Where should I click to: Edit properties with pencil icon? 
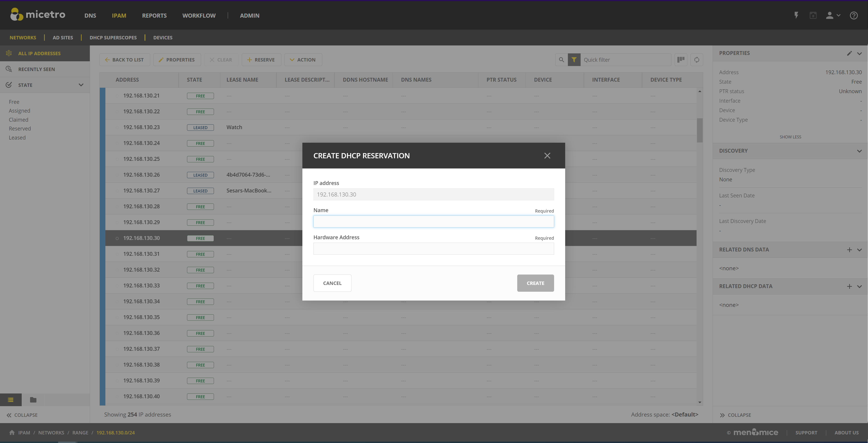click(849, 53)
